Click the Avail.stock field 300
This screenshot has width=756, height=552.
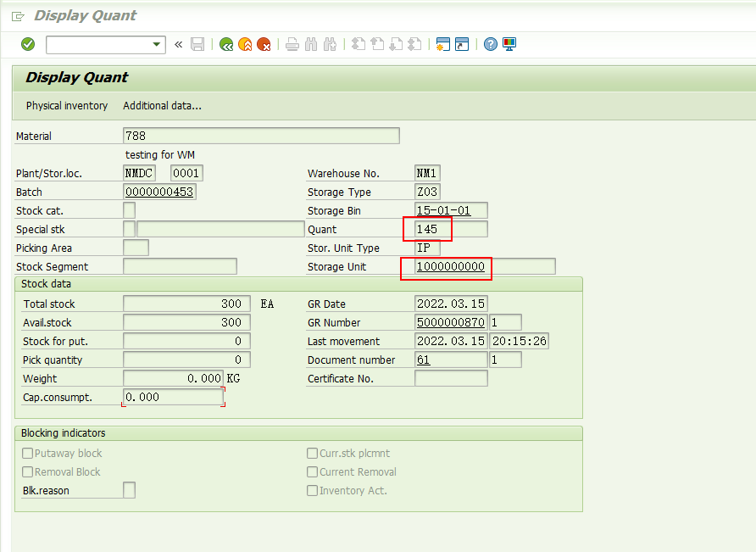coord(186,322)
